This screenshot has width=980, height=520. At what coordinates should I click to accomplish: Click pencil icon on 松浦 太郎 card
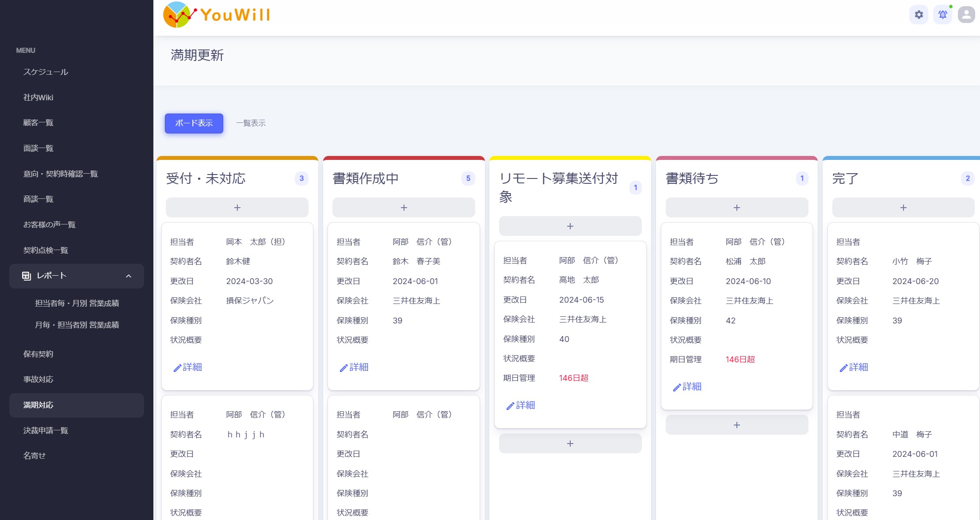(x=677, y=387)
